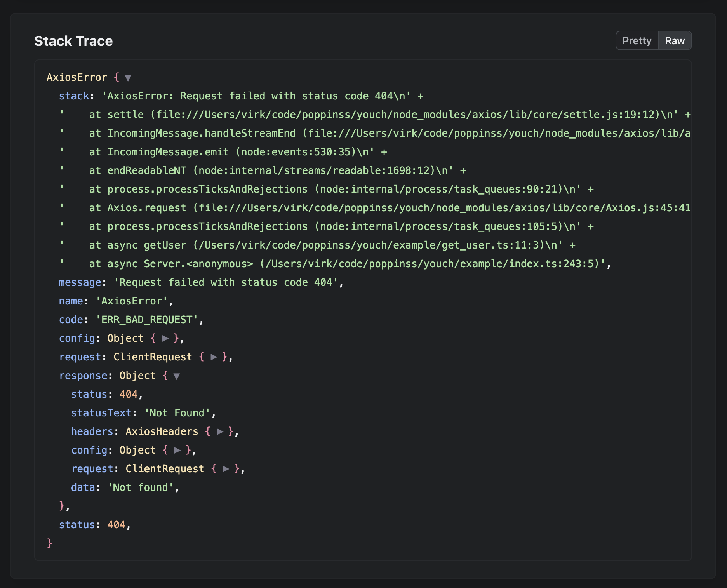Click the 'message' property key
The height and width of the screenshot is (588, 727).
pyautogui.click(x=80, y=282)
